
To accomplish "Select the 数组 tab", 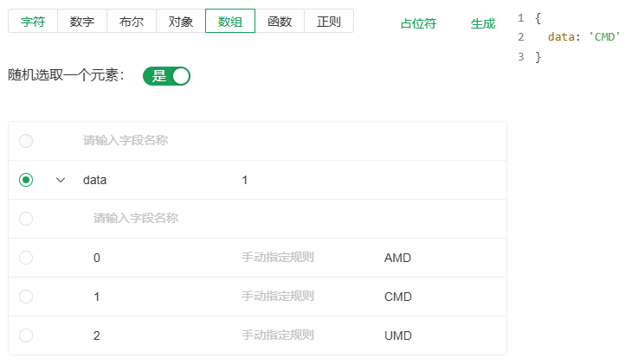I will click(230, 21).
